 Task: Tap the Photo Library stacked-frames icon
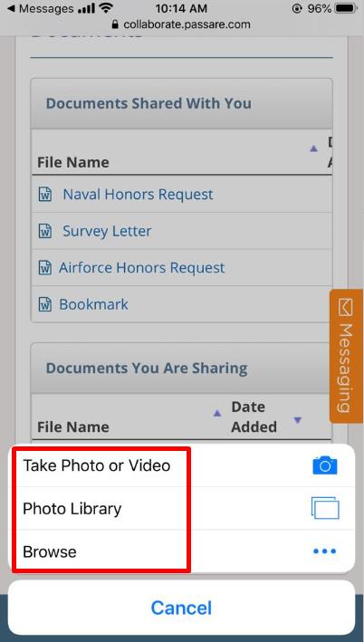pos(325,508)
